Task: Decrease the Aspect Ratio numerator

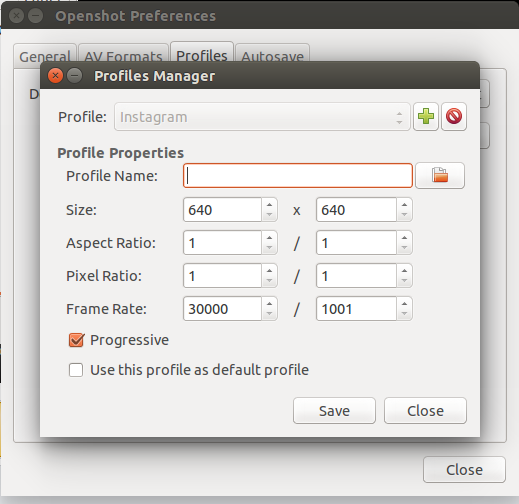Action: pos(269,248)
